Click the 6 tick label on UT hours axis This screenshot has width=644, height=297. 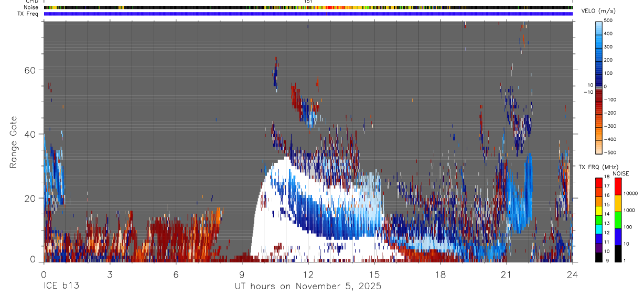[176, 274]
